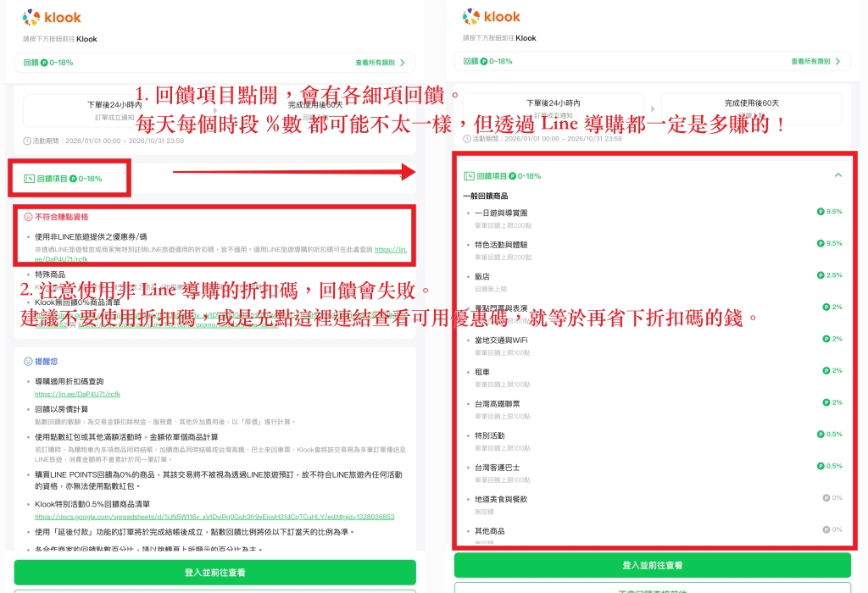Screen dimensions: 868x593
Task: Click the coupon icon before 回饋項目 in the left screenshot
Action: click(x=30, y=179)
